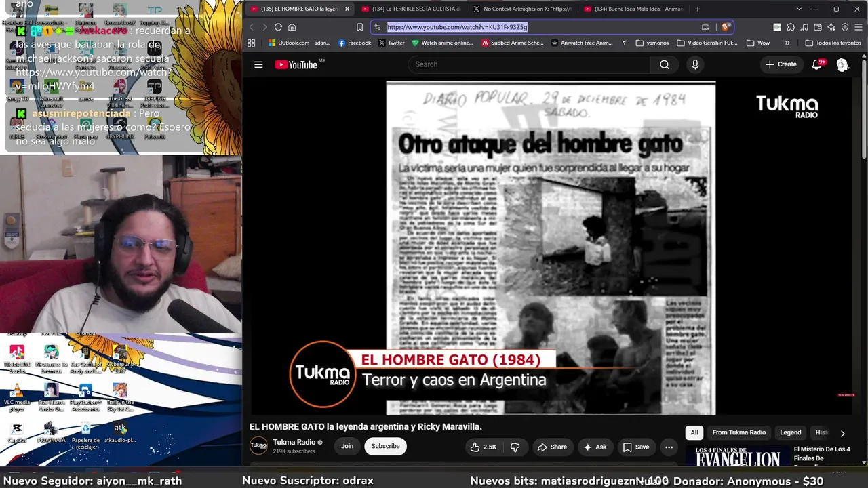This screenshot has width=868, height=488.
Task: Open browser extensions puzzle icon
Action: click(791, 27)
